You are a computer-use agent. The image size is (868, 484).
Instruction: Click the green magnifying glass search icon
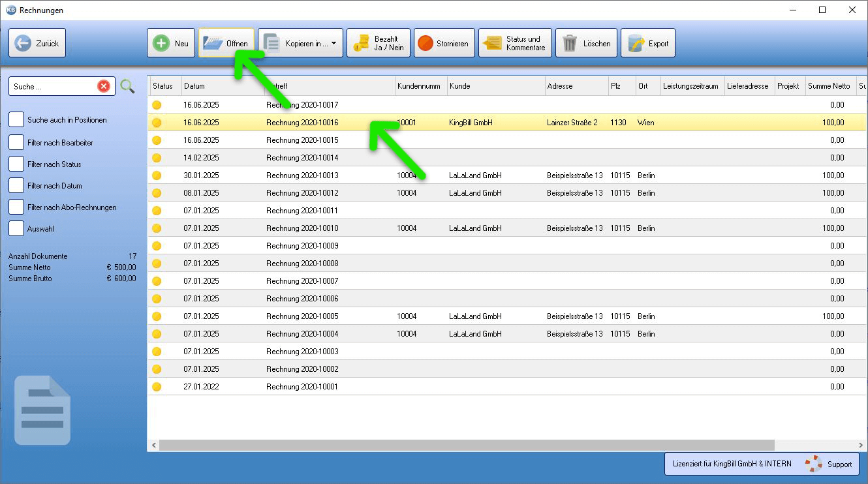pyautogui.click(x=127, y=86)
